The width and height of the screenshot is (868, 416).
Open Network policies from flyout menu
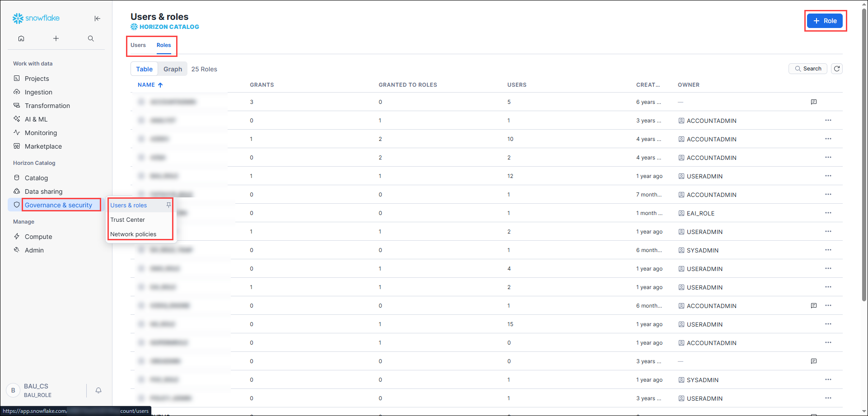(133, 234)
